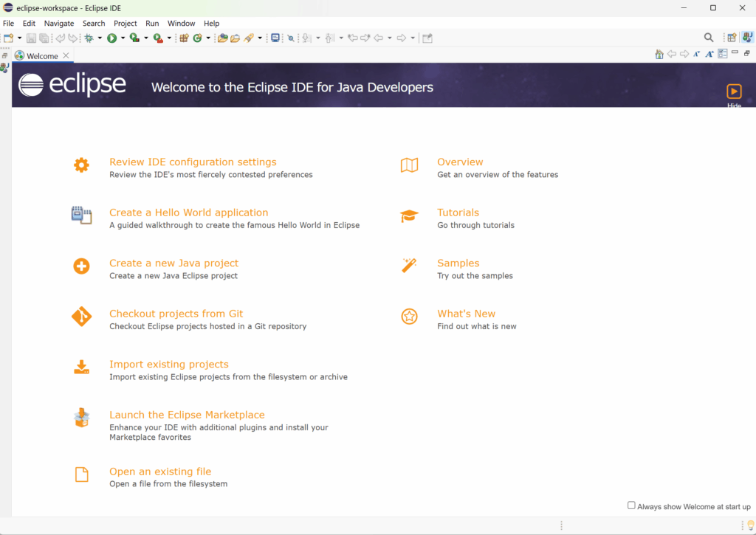This screenshot has width=756, height=535.
Task: Open the Edit menu
Action: point(29,23)
